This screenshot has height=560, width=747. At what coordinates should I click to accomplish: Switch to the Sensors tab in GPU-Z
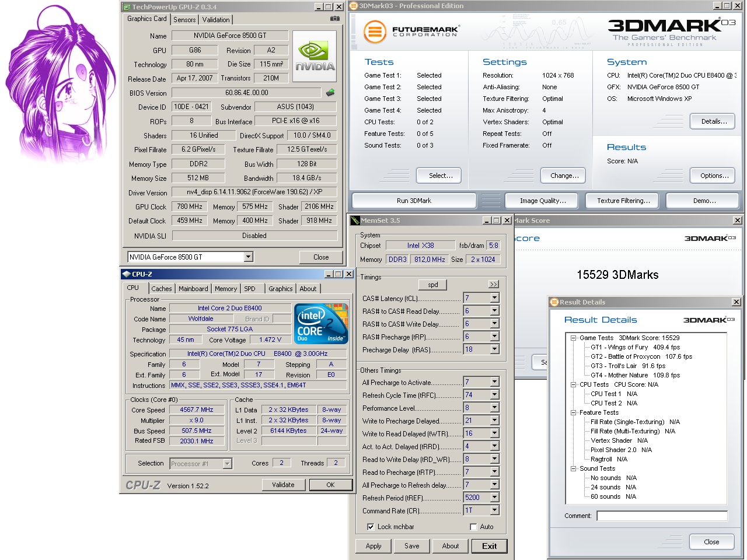coord(184,20)
